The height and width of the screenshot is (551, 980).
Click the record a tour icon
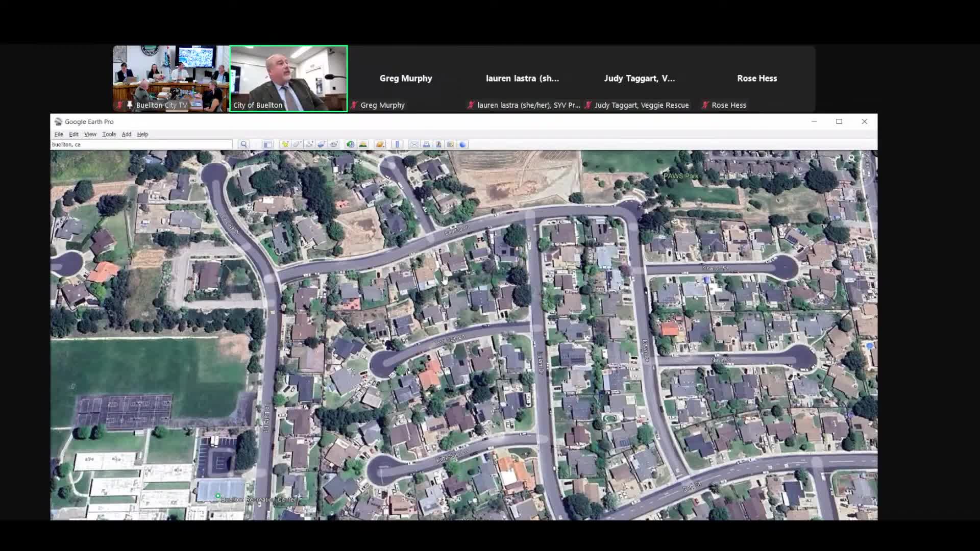[334, 144]
